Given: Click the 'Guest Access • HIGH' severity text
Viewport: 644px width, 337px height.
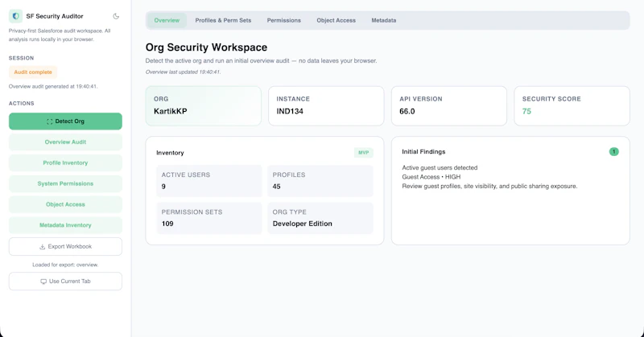Looking at the screenshot, I should pos(431,177).
